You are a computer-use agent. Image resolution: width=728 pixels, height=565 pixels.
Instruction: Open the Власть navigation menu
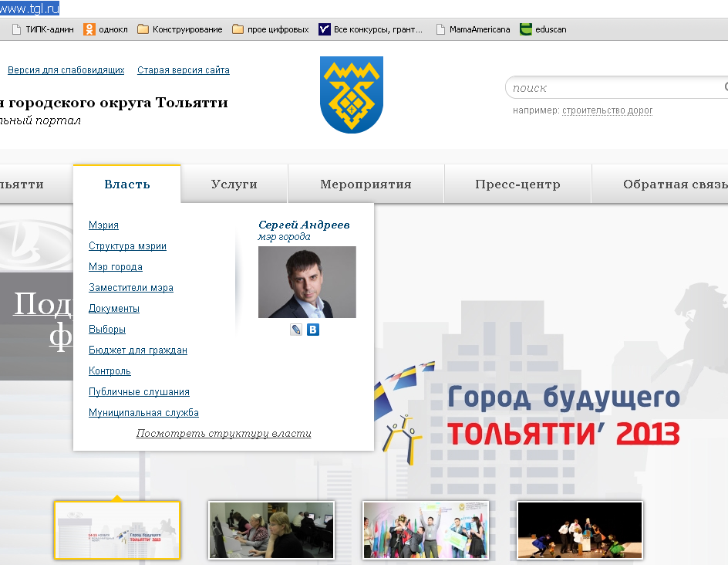[127, 184]
